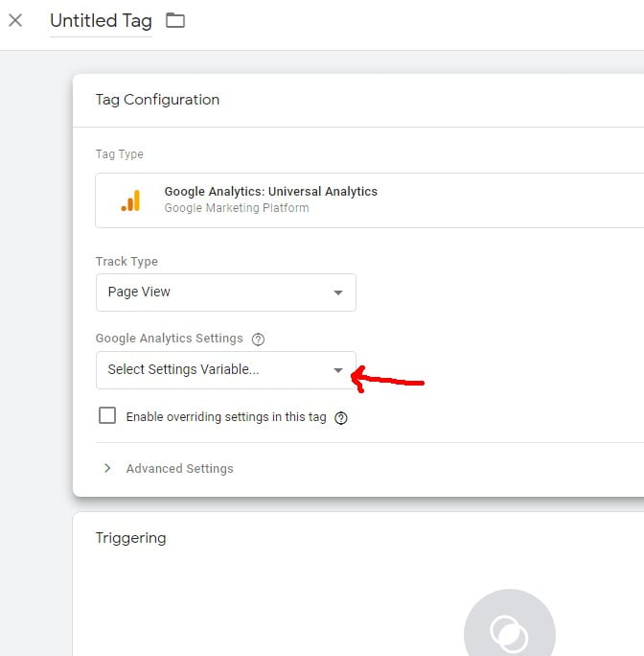Close the Untitled Tag editor
The image size is (644, 656).
15,20
